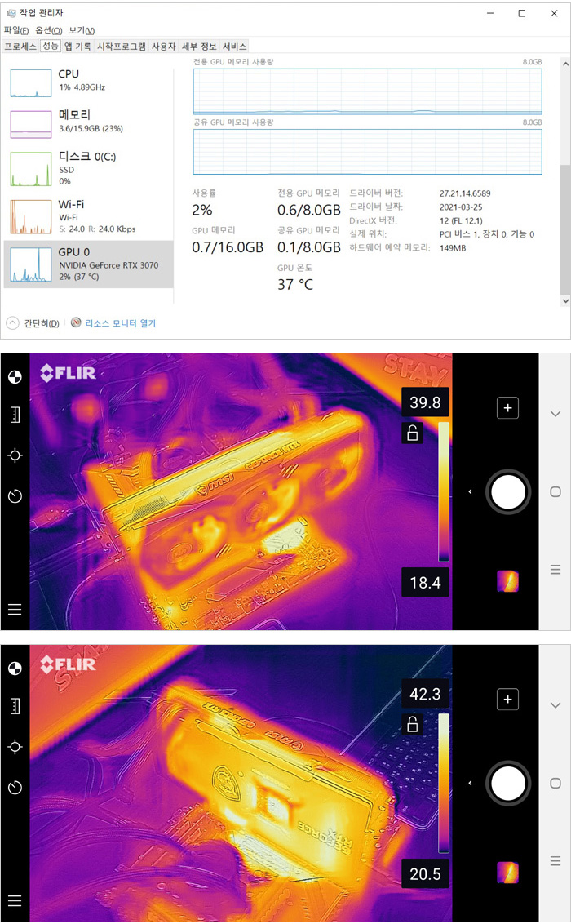Tap timer icon in 39.8 FLIR view
Image resolution: width=571 pixels, height=924 pixels.
click(15, 495)
